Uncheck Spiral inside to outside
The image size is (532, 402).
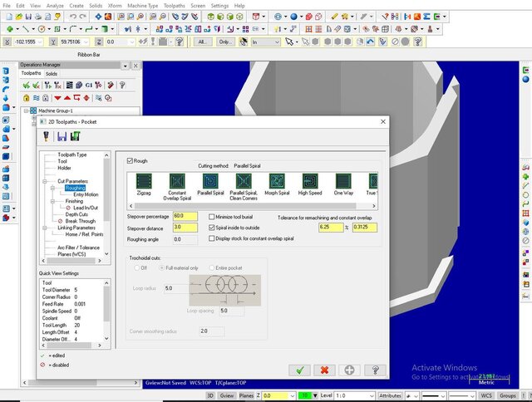point(212,228)
